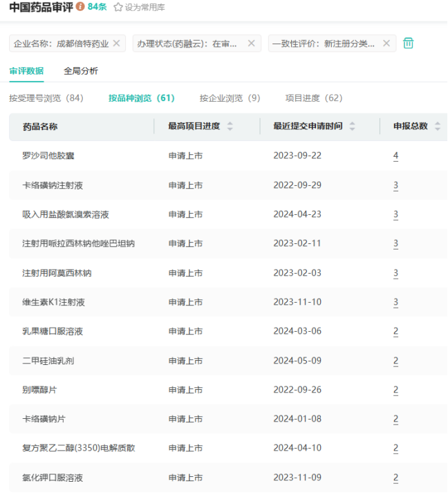Select the 审评数据 tab
Viewport: 448px width, 497px height.
(x=26, y=71)
